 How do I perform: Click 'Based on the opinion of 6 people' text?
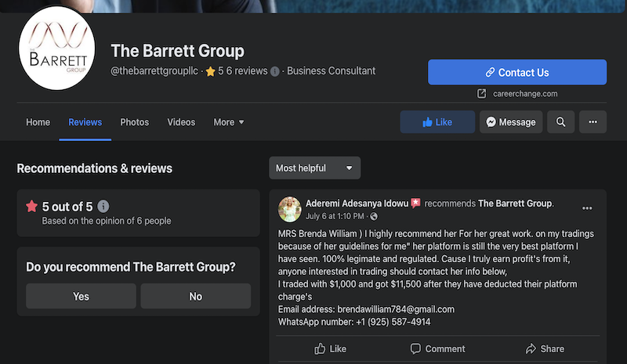[107, 221]
